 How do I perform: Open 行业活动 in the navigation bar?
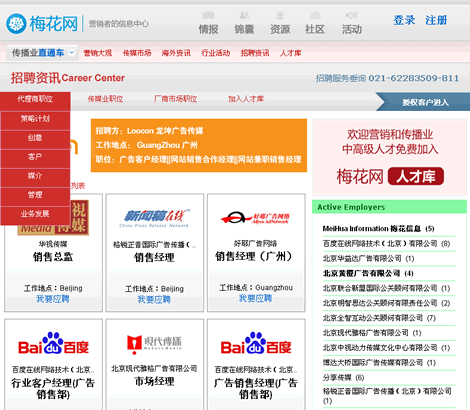(x=216, y=53)
